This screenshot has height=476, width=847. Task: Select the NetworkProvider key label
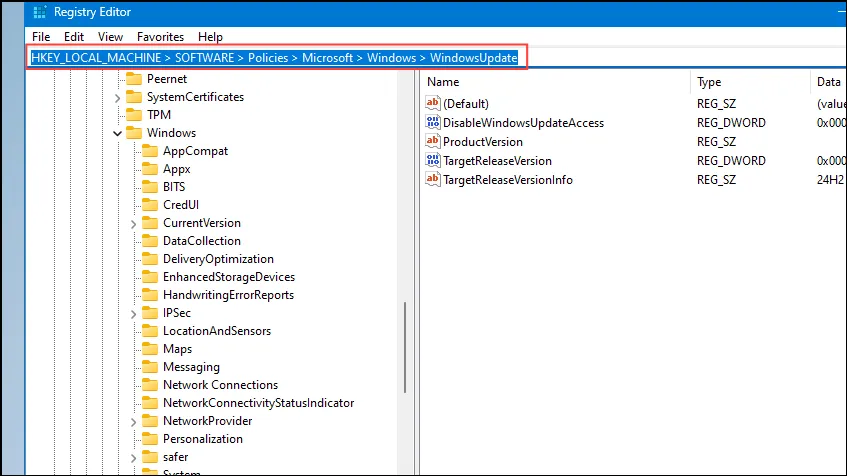point(207,421)
